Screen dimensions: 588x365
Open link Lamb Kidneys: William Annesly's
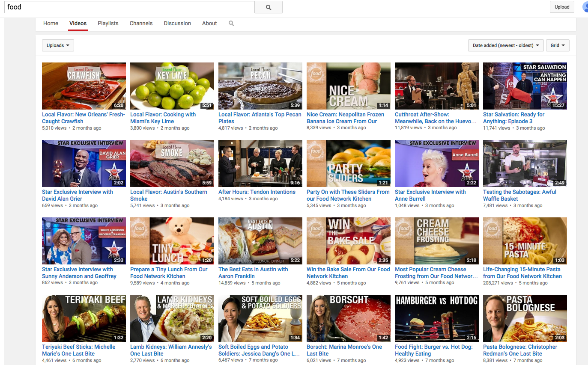point(171,350)
